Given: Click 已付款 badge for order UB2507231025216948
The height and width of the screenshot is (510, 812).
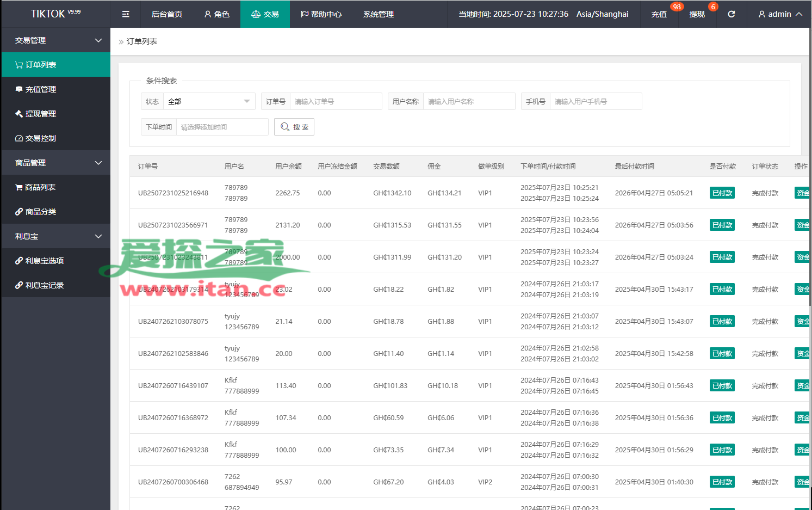Looking at the screenshot, I should click(722, 193).
